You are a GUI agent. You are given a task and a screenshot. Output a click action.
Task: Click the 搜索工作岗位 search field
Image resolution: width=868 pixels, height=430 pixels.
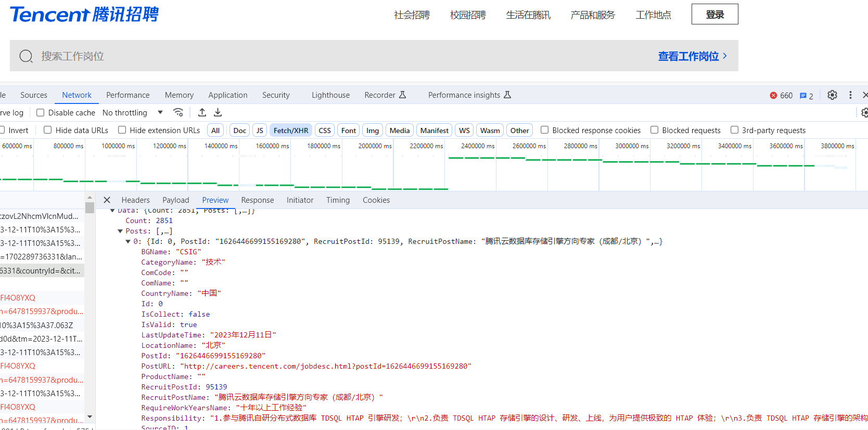tap(374, 56)
